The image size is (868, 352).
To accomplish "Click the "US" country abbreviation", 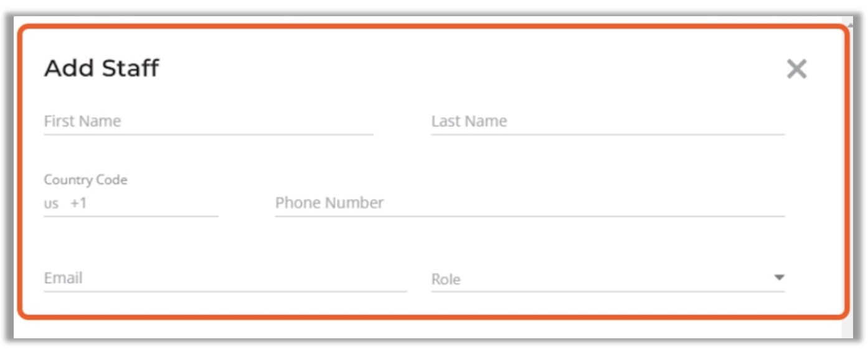I will coord(51,204).
